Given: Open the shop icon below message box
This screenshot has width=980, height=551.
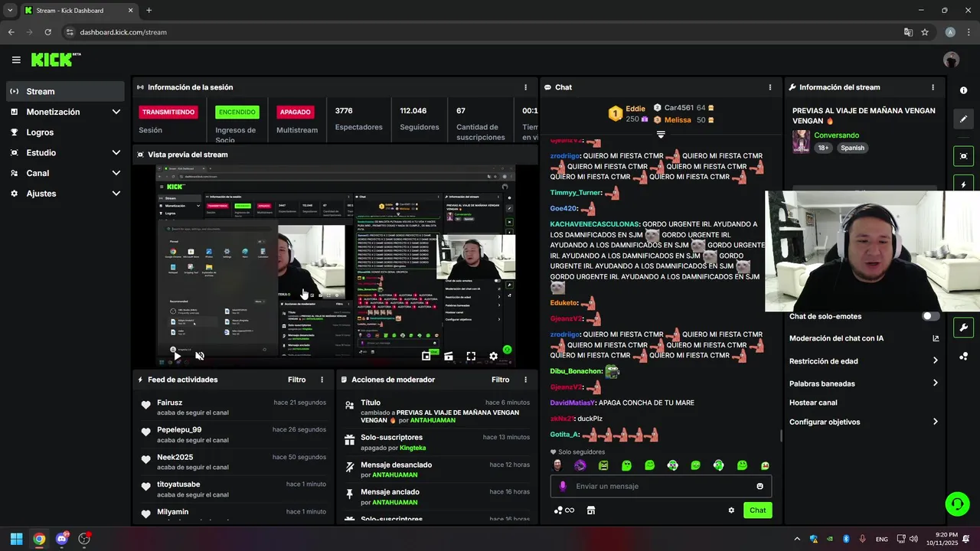Looking at the screenshot, I should pos(591,510).
